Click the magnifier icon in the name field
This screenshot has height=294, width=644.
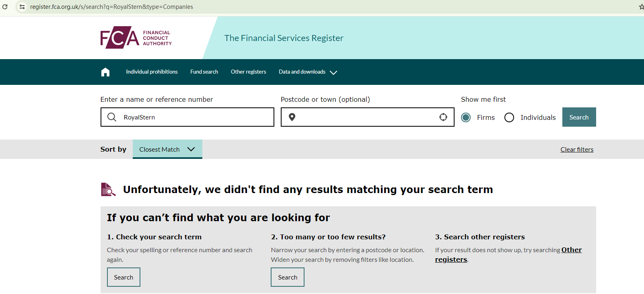(x=112, y=117)
